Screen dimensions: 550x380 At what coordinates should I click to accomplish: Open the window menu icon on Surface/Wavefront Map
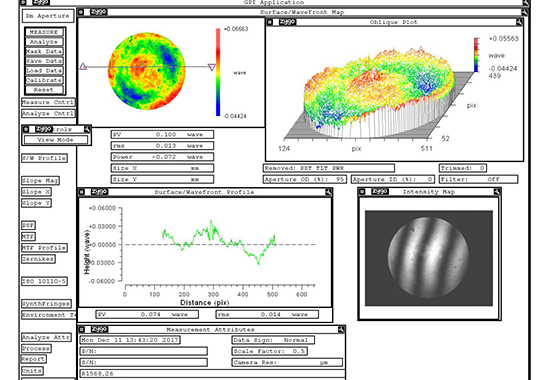click(81, 12)
